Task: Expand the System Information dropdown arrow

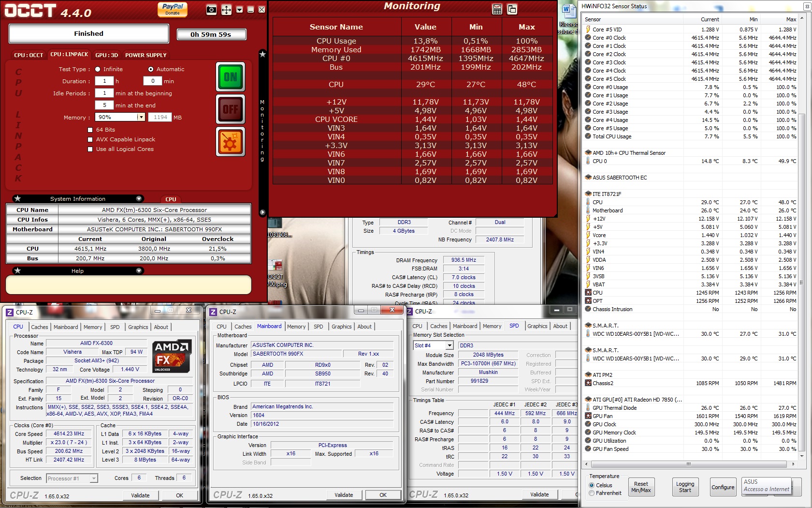Action: tap(139, 198)
